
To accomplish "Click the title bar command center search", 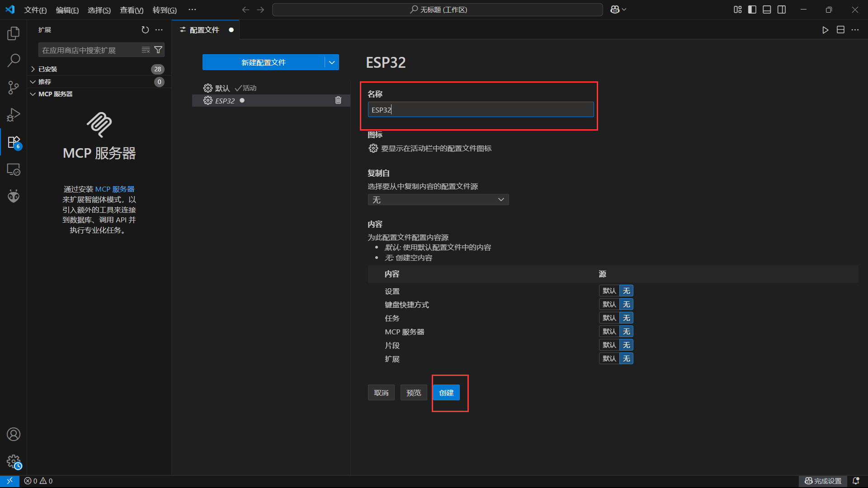I will point(437,9).
